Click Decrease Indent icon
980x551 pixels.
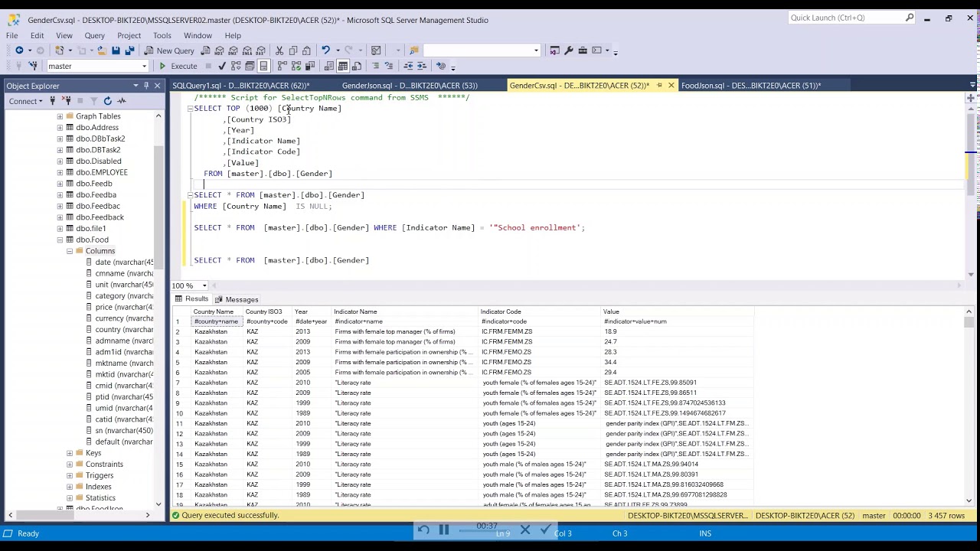[408, 66]
